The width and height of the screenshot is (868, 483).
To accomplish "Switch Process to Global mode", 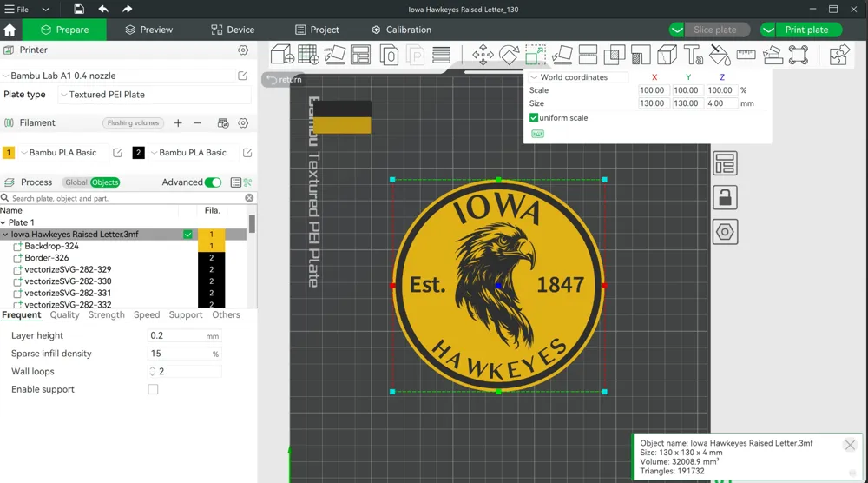I will 76,182.
